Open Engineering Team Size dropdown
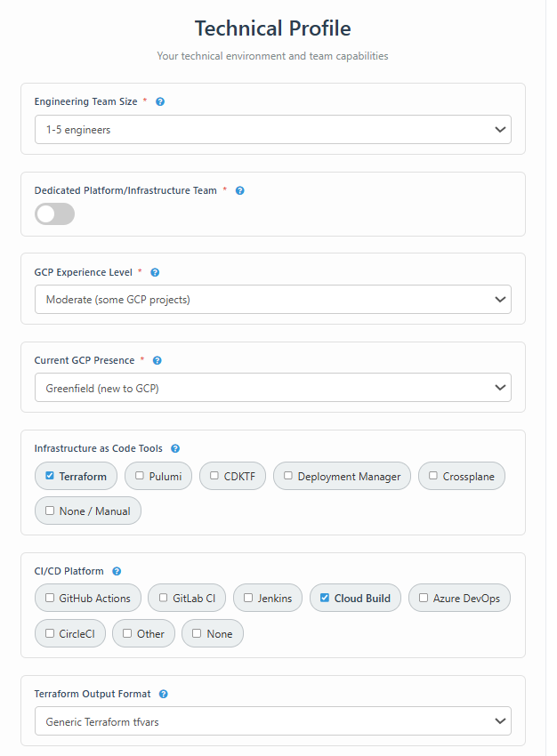This screenshot has width=557, height=756. [x=273, y=129]
